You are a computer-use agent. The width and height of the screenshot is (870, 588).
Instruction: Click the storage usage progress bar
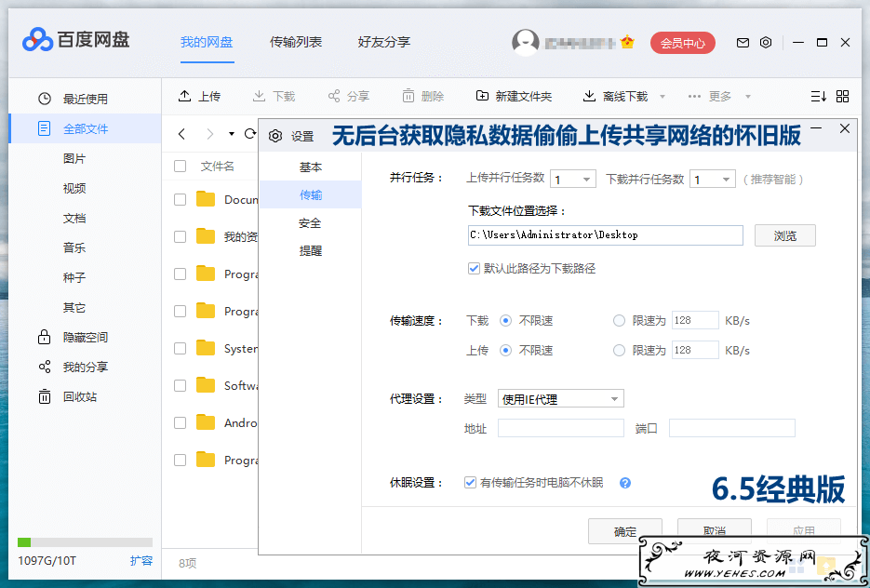click(85, 542)
